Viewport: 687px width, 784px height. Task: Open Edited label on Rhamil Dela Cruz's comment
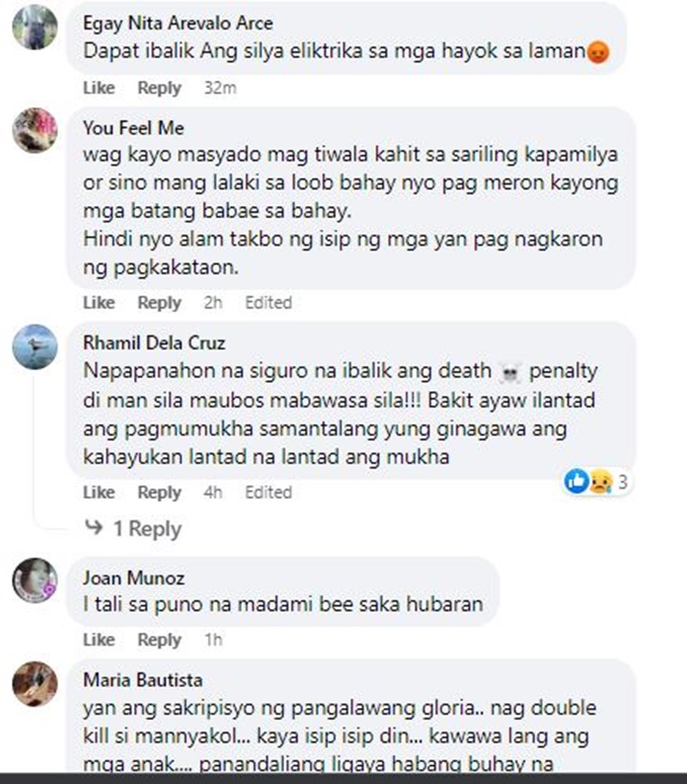(268, 493)
